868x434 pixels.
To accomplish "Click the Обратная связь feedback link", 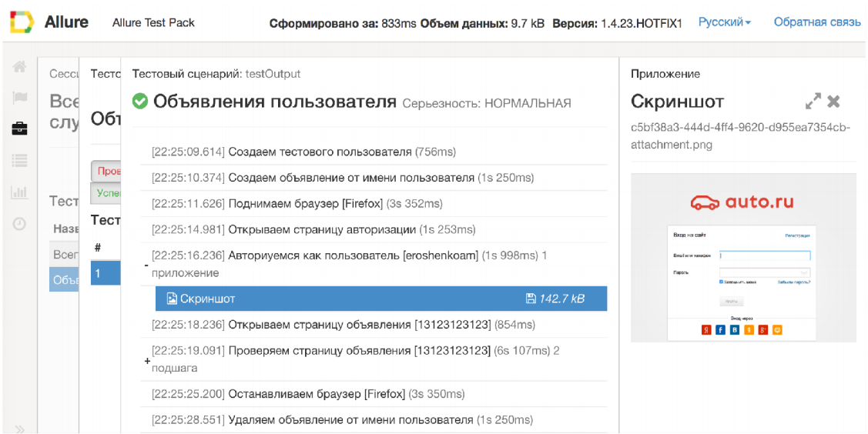I will [816, 22].
